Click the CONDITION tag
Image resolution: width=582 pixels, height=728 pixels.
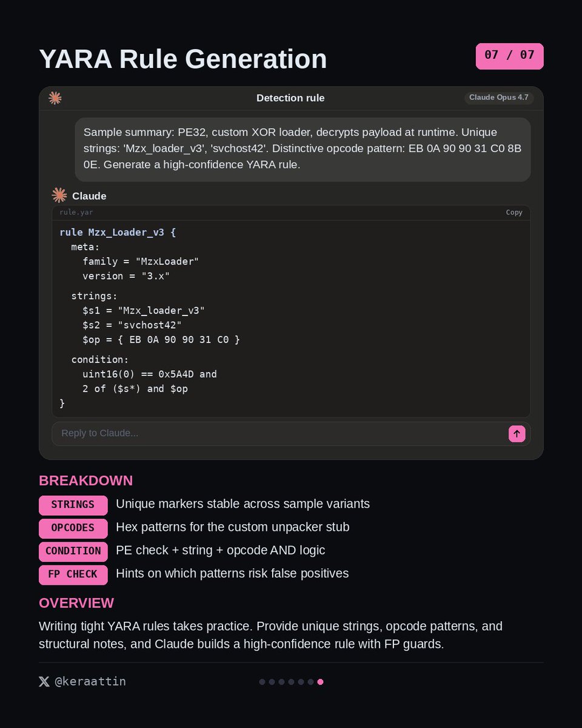pos(73,551)
